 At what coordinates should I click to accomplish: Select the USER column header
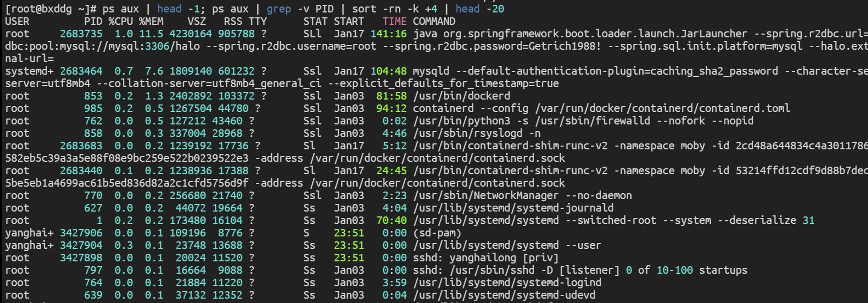(17, 22)
